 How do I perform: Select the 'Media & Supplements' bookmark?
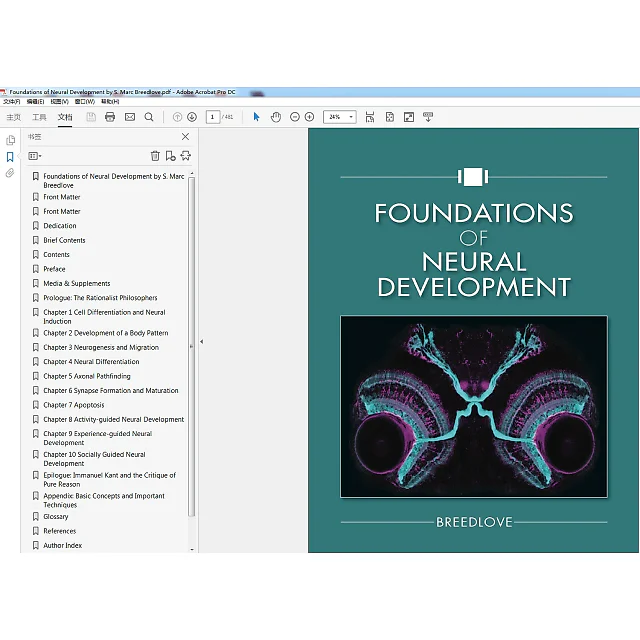77,283
